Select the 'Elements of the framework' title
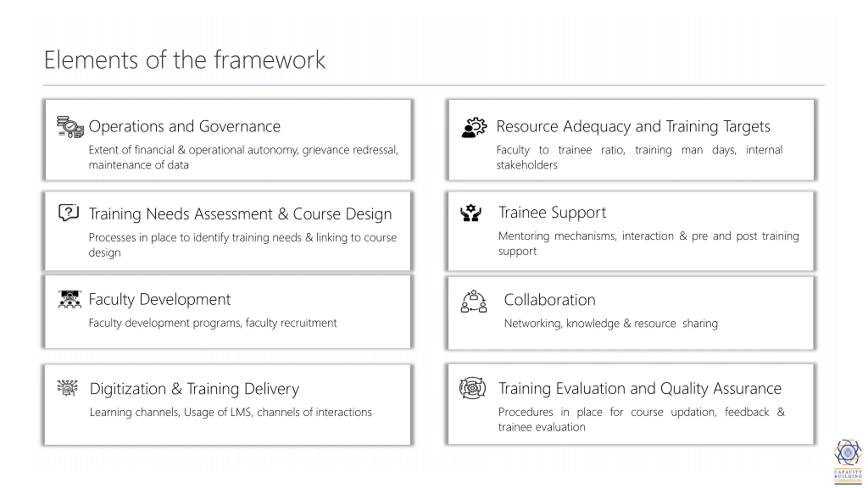 pos(185,60)
